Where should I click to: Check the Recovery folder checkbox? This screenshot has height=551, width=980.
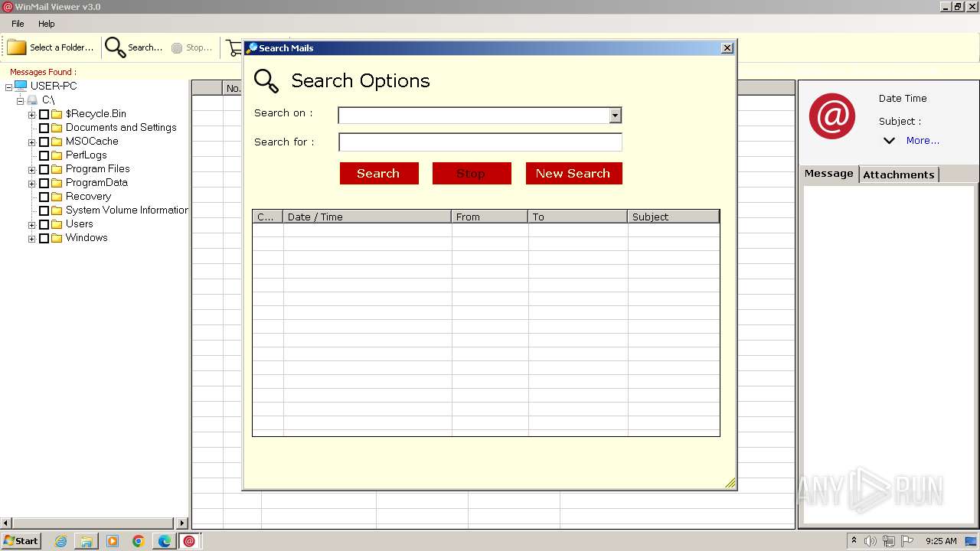(x=44, y=197)
